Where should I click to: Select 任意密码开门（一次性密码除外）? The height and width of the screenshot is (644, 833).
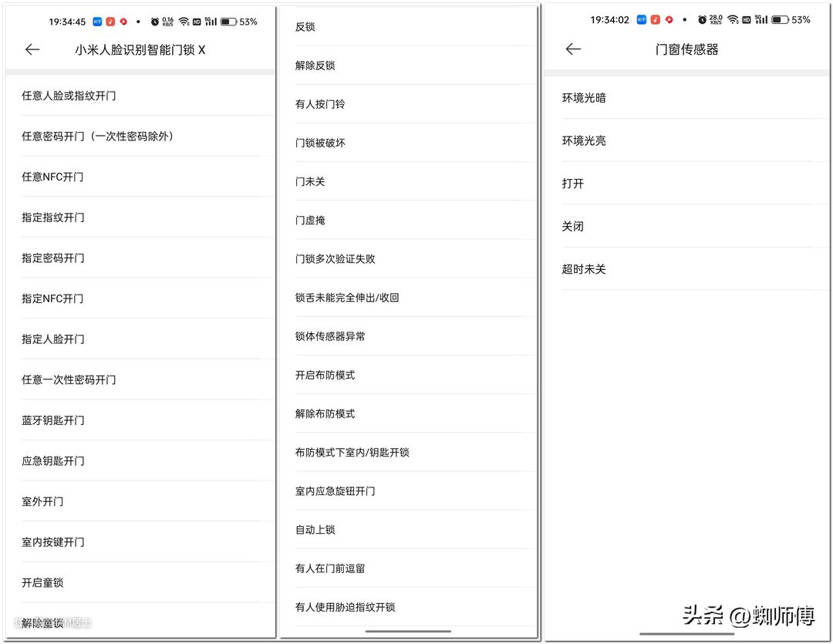(x=141, y=136)
